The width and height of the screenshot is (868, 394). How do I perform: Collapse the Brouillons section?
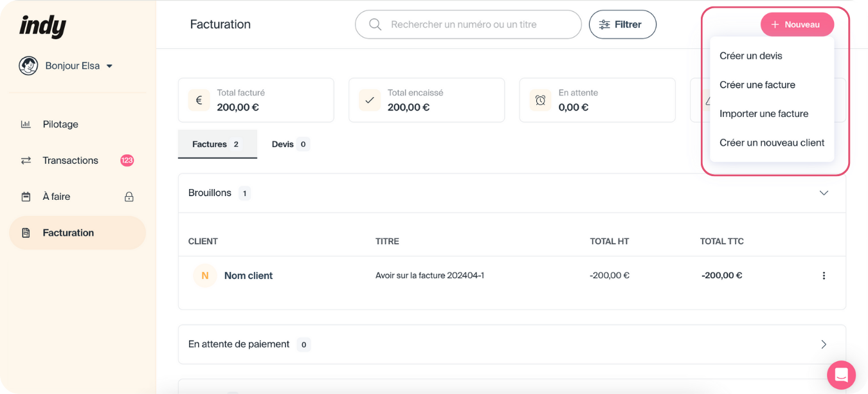click(824, 193)
